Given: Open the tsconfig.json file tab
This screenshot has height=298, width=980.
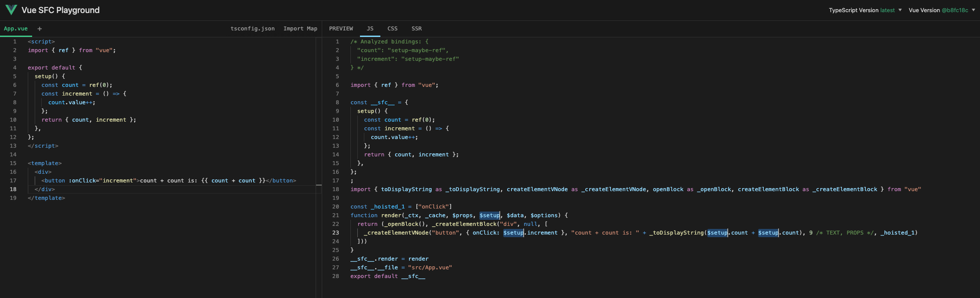Looking at the screenshot, I should click(252, 29).
